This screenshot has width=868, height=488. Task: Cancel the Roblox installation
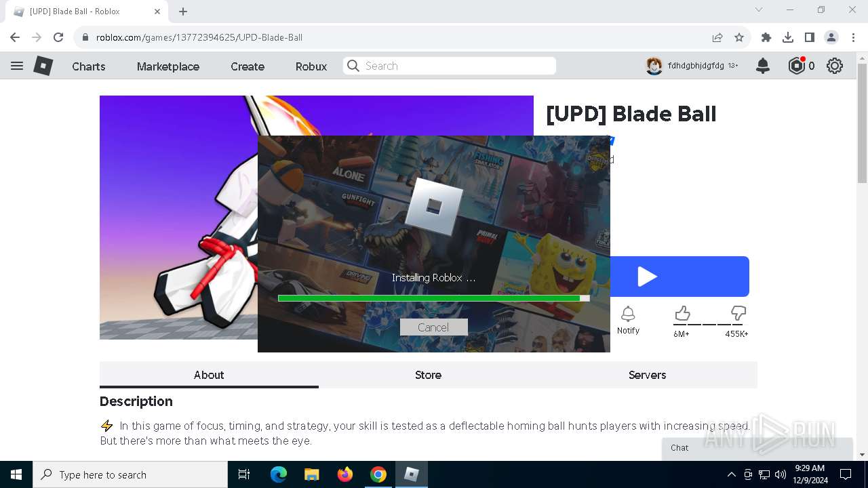[433, 327]
